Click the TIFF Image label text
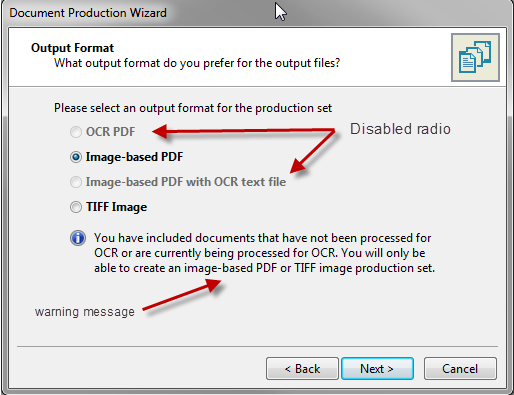 pyautogui.click(x=116, y=207)
